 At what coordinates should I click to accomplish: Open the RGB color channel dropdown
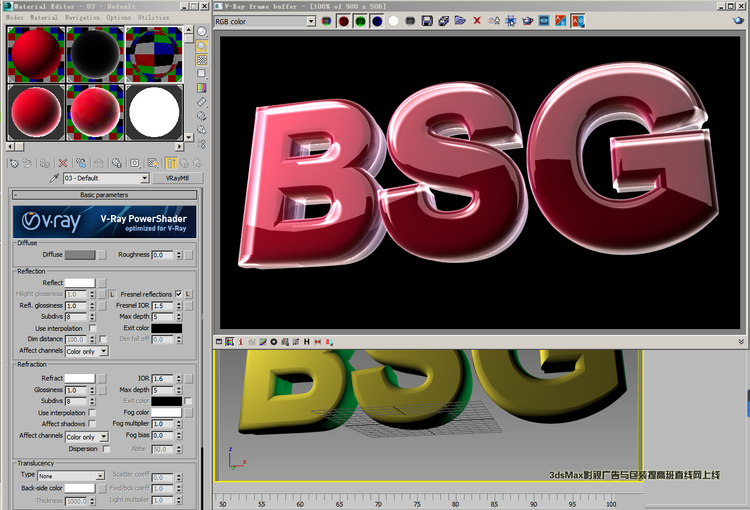click(x=311, y=21)
